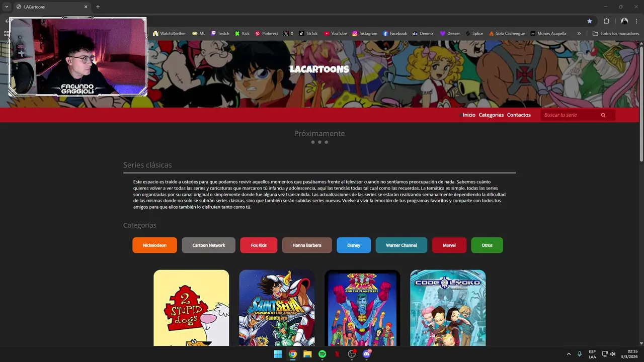This screenshot has height=362, width=644.
Task: Expand the hidden system tray icons
Action: coord(569,354)
